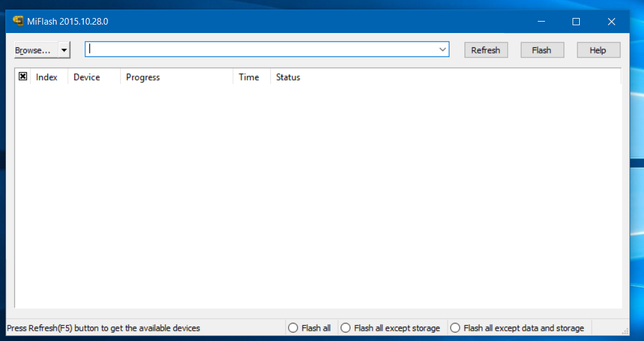This screenshot has width=644, height=341.
Task: Choose Flash all except data and storage
Action: pos(517,328)
